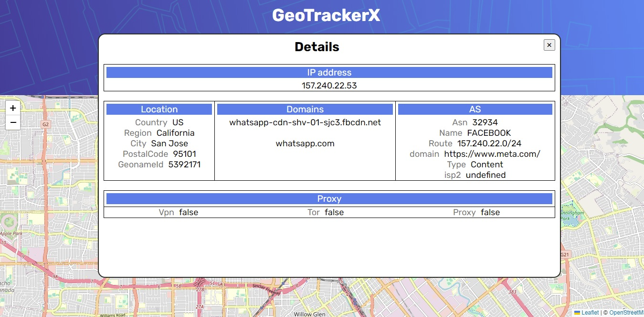This screenshot has width=644, height=317.
Task: Click the Details heading
Action: click(317, 47)
